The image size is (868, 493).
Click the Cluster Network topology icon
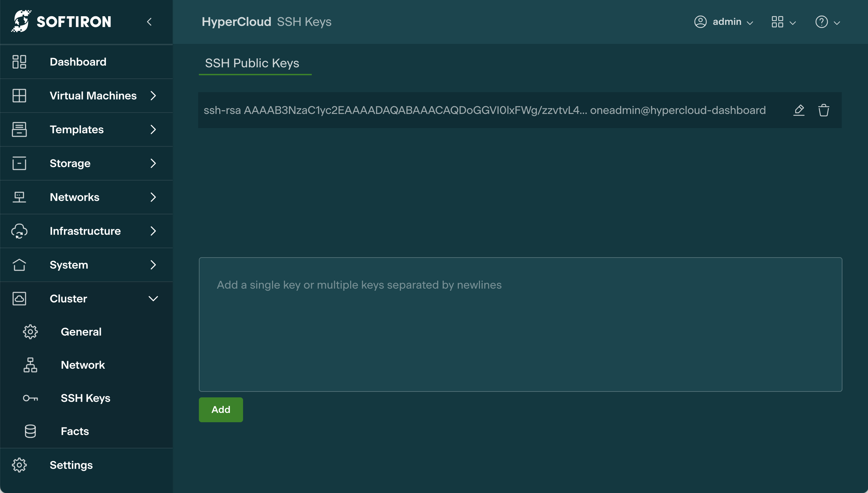pyautogui.click(x=30, y=365)
